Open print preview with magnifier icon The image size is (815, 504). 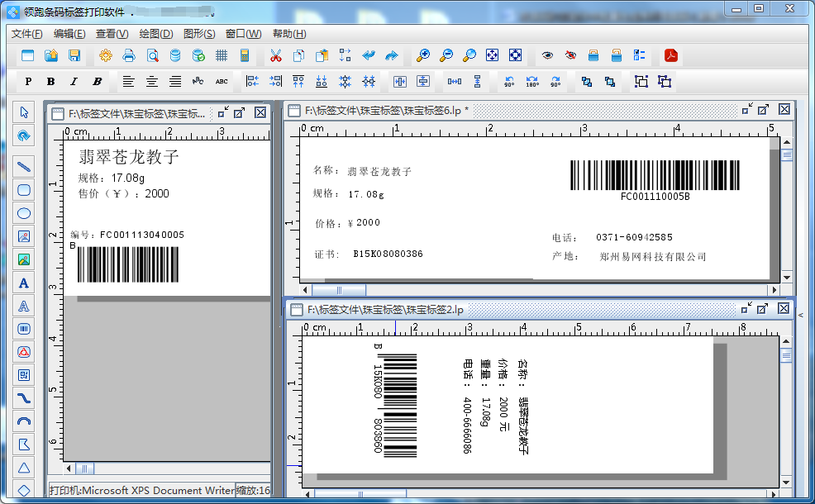coord(152,55)
